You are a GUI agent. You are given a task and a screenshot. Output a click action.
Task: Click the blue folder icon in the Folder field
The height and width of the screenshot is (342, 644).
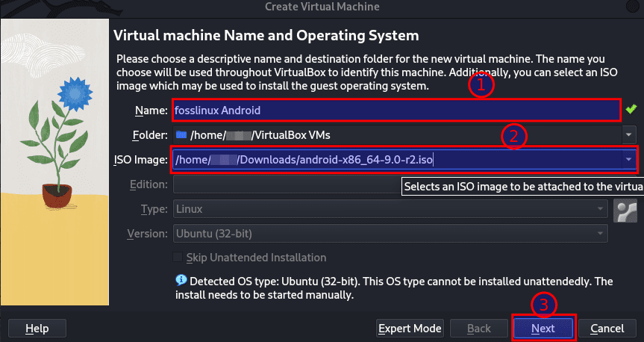181,135
